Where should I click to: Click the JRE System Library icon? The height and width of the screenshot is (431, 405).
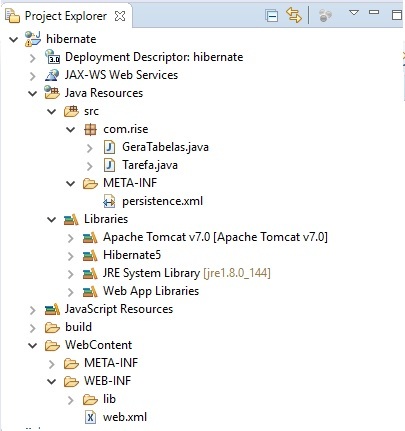pyautogui.click(x=90, y=273)
